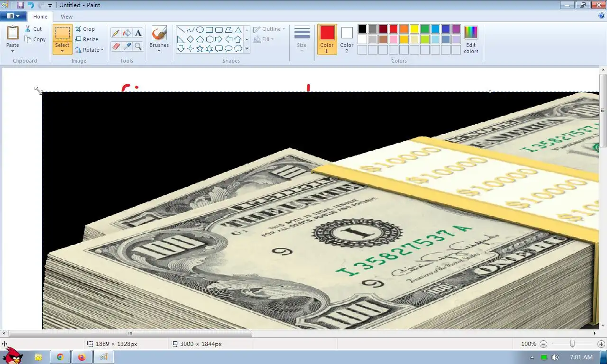The width and height of the screenshot is (607, 364).
Task: Activate the Magnifier tool
Action: [138, 46]
